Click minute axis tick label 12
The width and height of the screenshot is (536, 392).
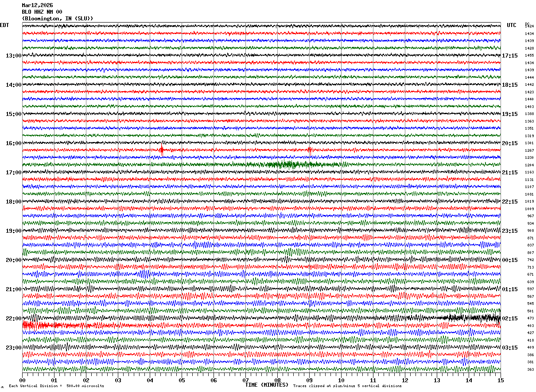(405, 380)
